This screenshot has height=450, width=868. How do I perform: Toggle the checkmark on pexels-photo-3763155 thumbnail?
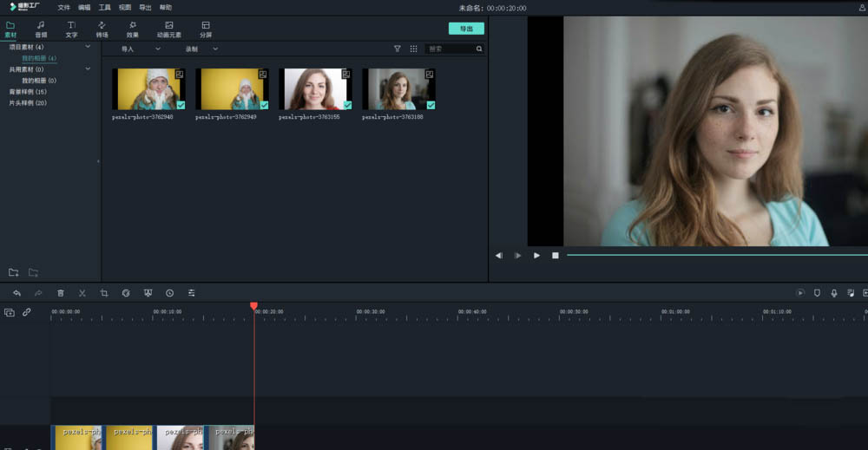coord(347,105)
